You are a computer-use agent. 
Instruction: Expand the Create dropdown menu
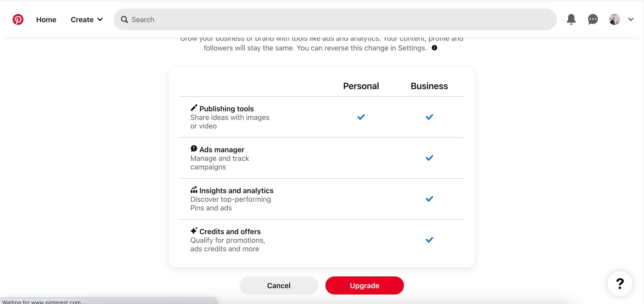tap(87, 19)
